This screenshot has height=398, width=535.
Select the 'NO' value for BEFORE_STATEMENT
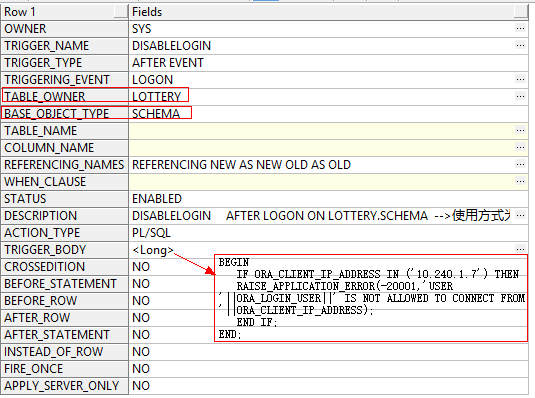click(x=141, y=284)
